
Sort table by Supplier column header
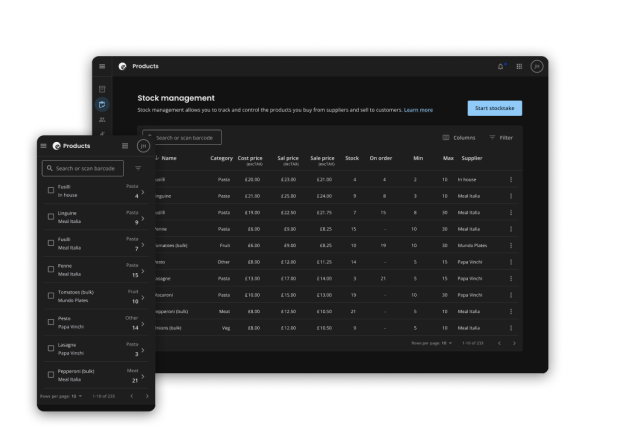471,158
